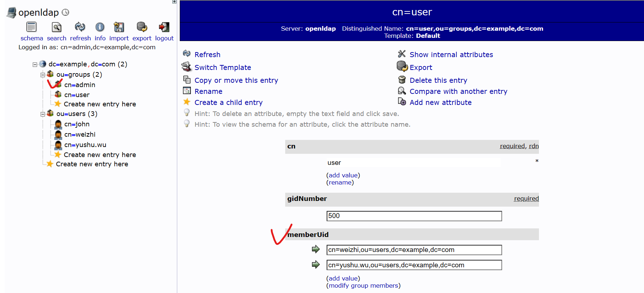Click the gidNumber attribute name header
Screen dimensions: 644x293
click(307, 199)
